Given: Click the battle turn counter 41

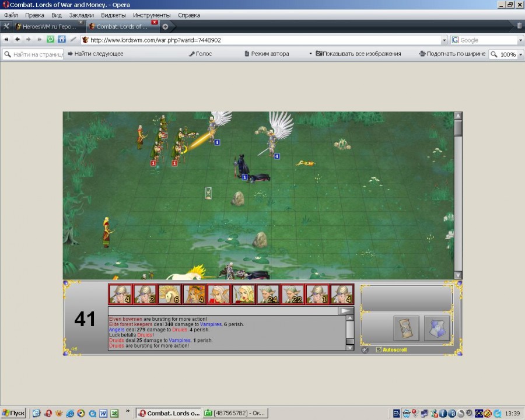Looking at the screenshot, I should 85,318.
